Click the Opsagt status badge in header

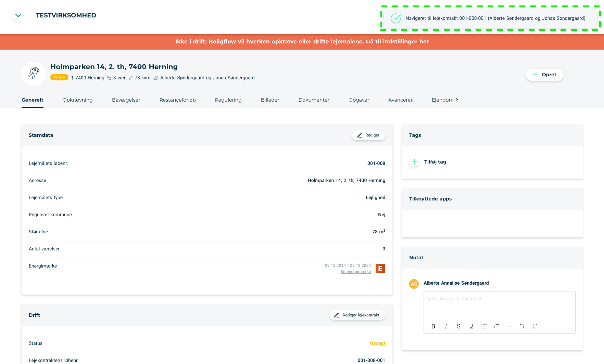point(59,77)
